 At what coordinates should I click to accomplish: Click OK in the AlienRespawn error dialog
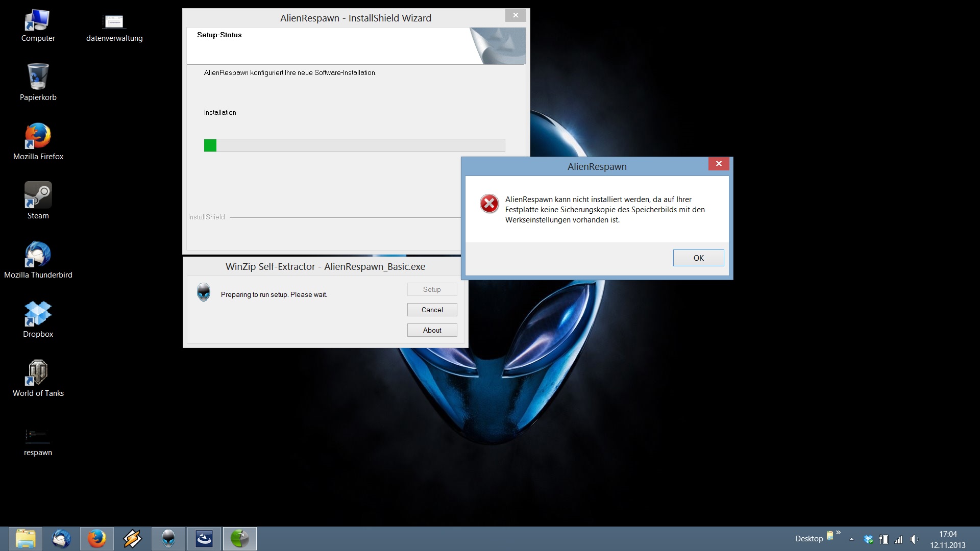(x=698, y=258)
